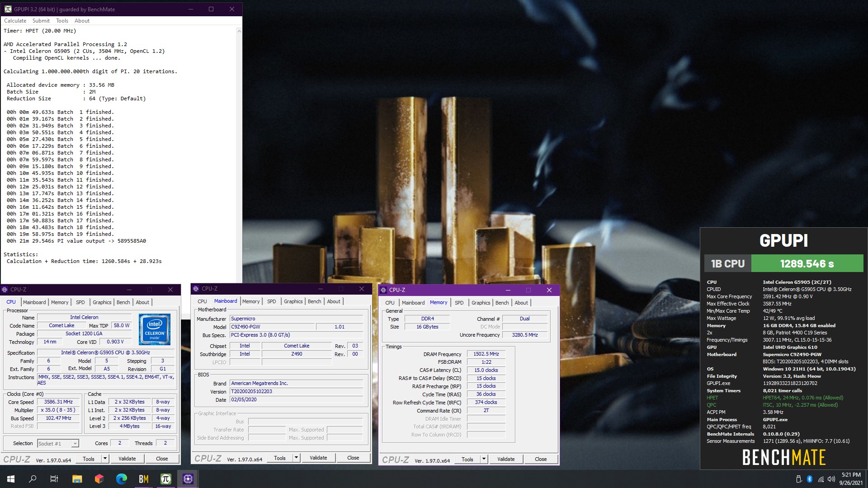This screenshot has height=488, width=868.
Task: Expand Tools dropdown arrow in CPU window
Action: [x=105, y=459]
